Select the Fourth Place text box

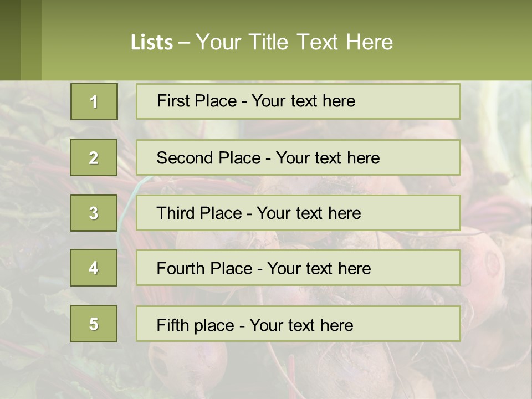[298, 268]
